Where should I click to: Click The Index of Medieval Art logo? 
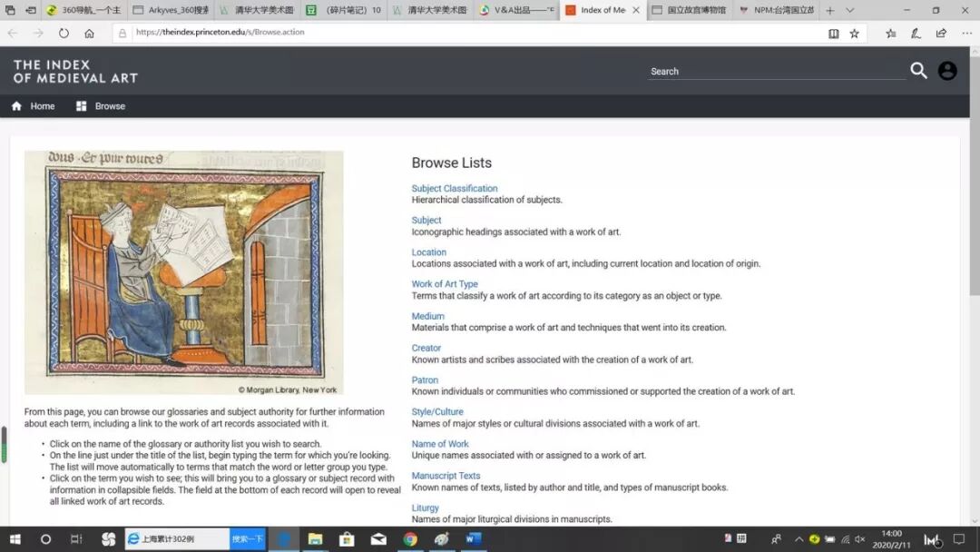click(x=75, y=71)
